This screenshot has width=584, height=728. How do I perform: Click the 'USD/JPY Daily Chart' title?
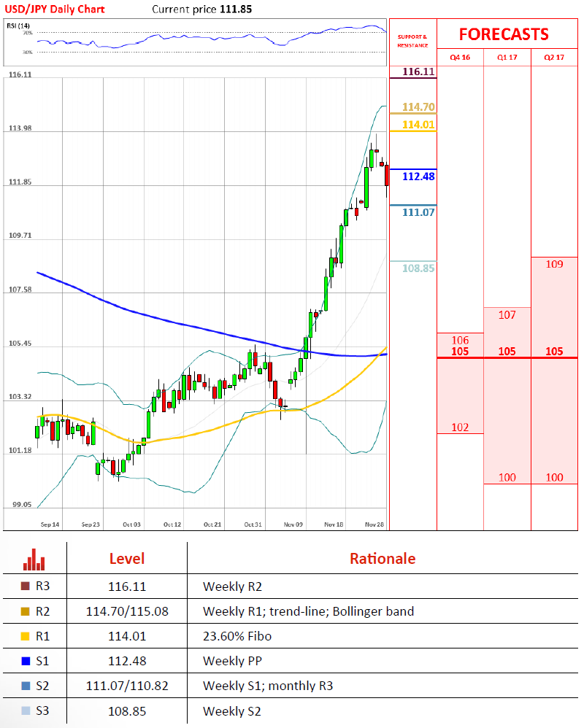coord(54,9)
